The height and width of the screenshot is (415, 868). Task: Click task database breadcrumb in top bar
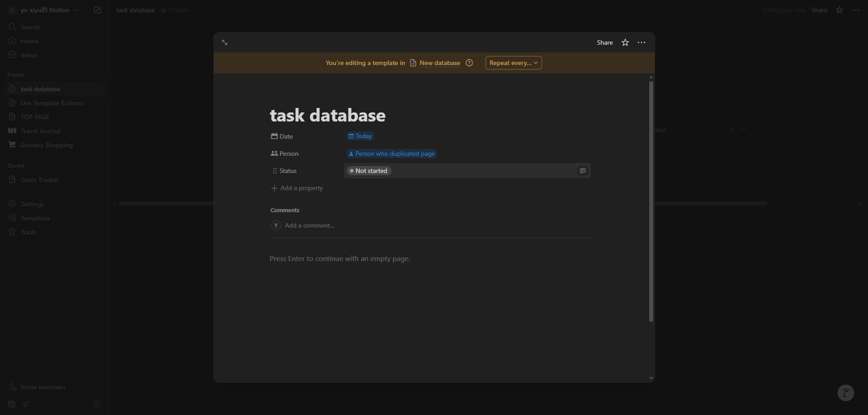coord(136,10)
